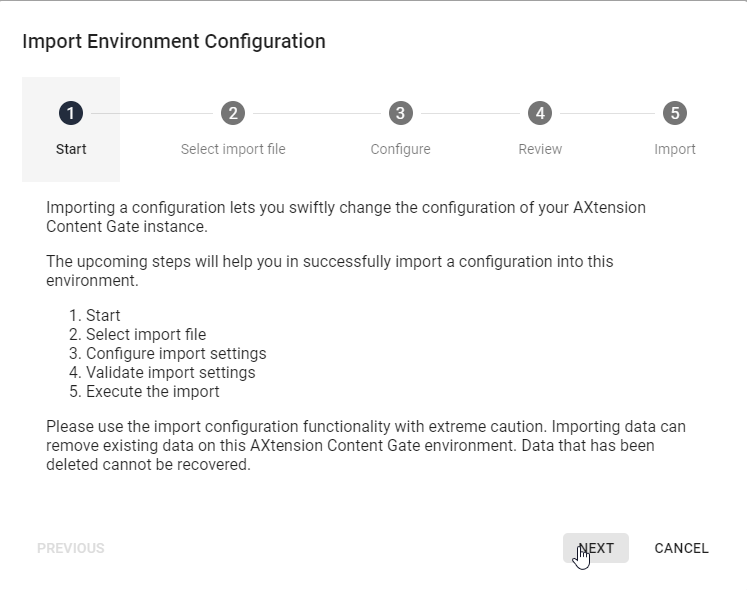Click the disabled PREVIOUS button
Image resolution: width=747 pixels, height=590 pixels.
[71, 548]
